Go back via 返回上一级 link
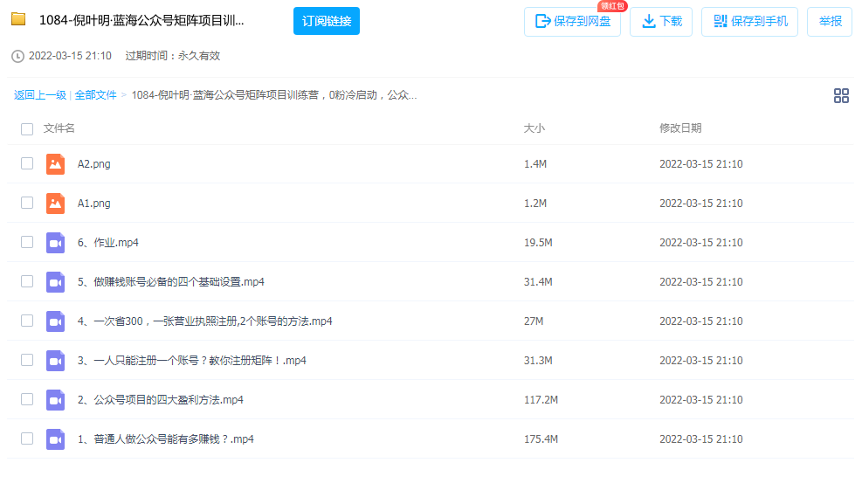Viewport: 862px width, 504px height. click(40, 95)
